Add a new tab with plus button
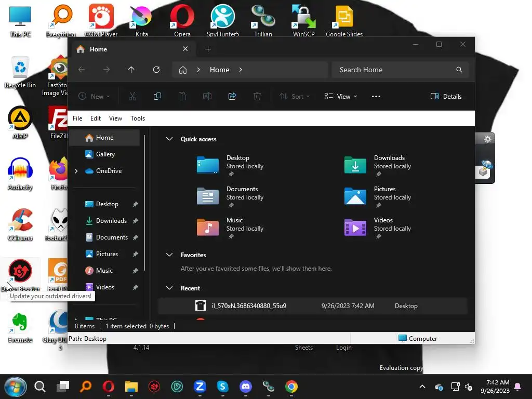The width and height of the screenshot is (532, 399). click(208, 49)
